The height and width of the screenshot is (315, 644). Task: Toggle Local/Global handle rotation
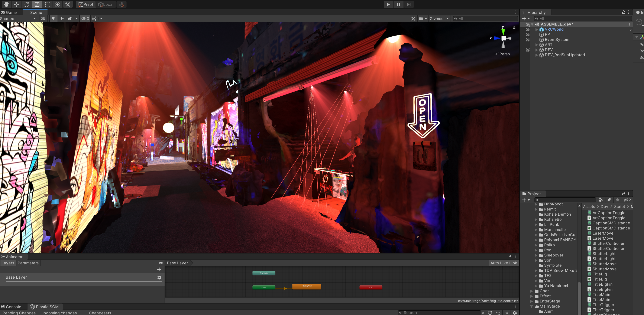pos(106,4)
